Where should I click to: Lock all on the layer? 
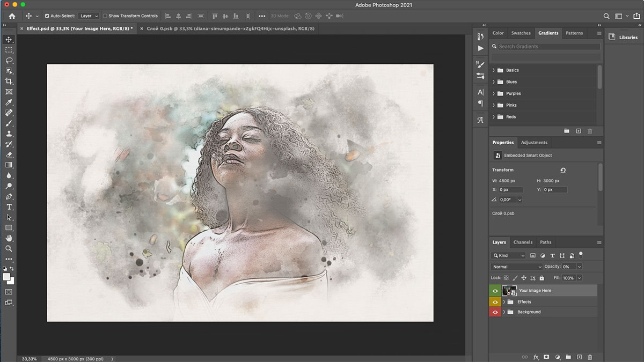pyautogui.click(x=541, y=278)
